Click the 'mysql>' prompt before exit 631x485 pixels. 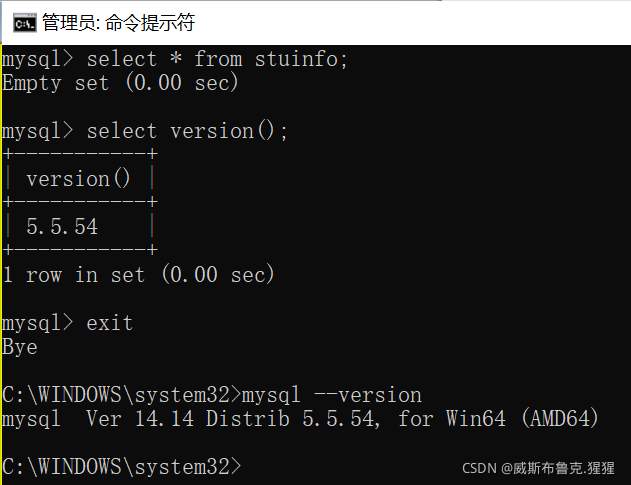point(38,323)
